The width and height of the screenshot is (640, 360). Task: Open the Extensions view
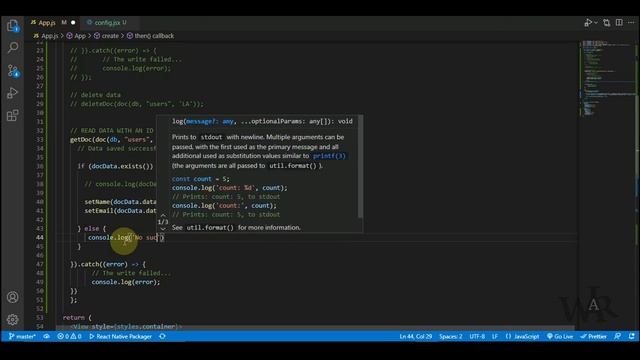(13, 116)
